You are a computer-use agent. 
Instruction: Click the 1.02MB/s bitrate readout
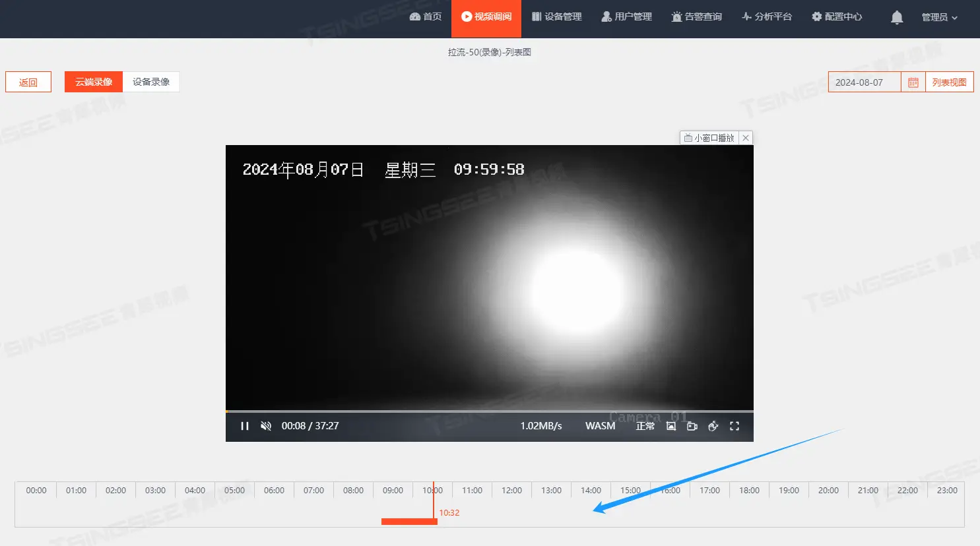point(541,426)
